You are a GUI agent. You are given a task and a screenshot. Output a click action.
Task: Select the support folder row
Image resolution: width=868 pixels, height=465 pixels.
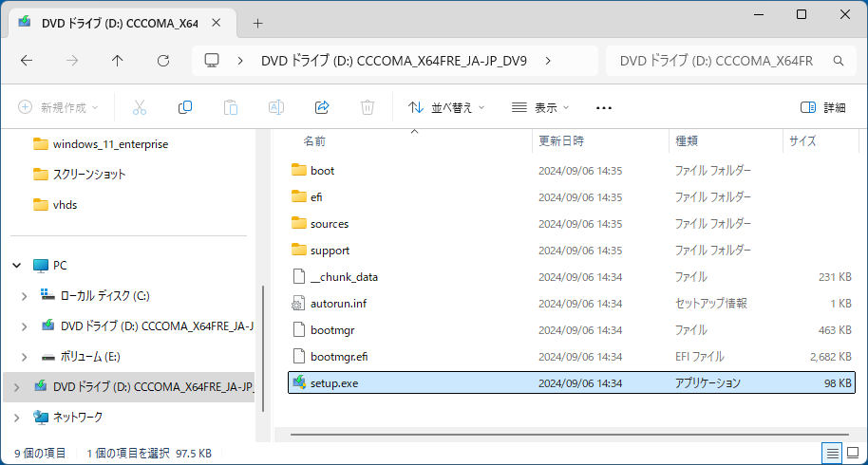572,250
